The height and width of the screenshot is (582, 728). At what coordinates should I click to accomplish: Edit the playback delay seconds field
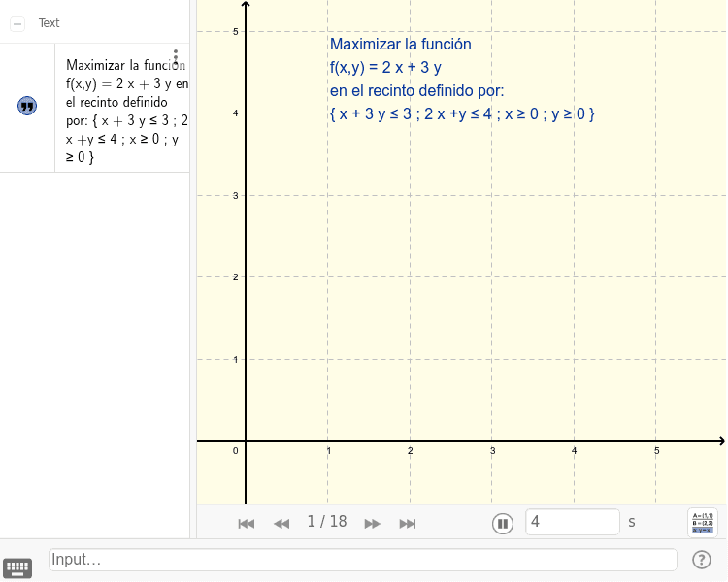coord(573,522)
